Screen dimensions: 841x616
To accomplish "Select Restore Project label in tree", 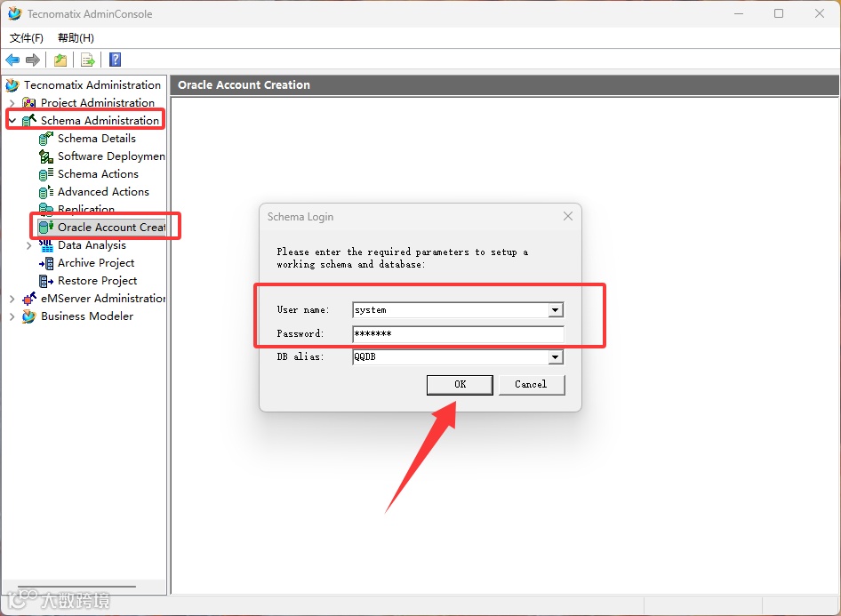I will (97, 280).
